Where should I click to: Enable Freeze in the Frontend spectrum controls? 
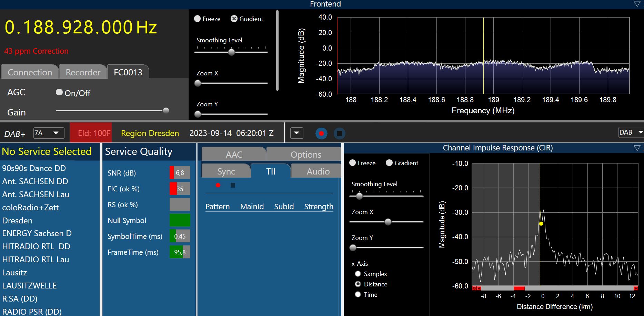(198, 19)
